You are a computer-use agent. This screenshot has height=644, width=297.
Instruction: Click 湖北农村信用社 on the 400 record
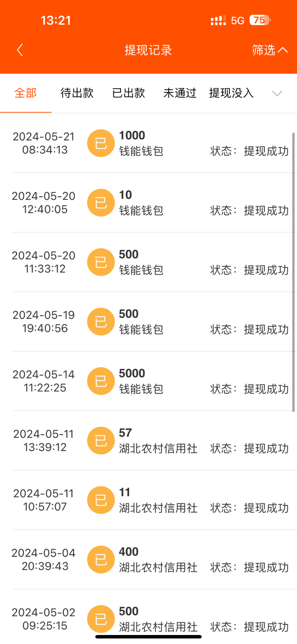(x=158, y=568)
